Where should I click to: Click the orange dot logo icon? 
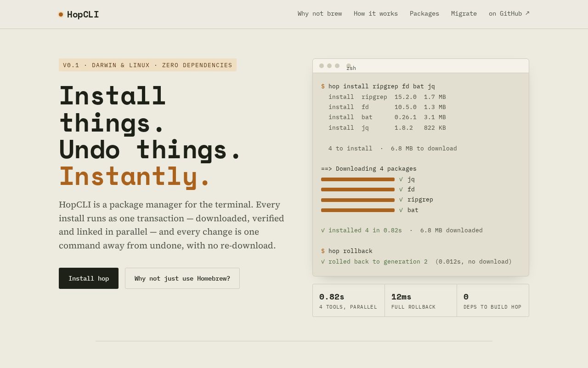[x=61, y=14]
